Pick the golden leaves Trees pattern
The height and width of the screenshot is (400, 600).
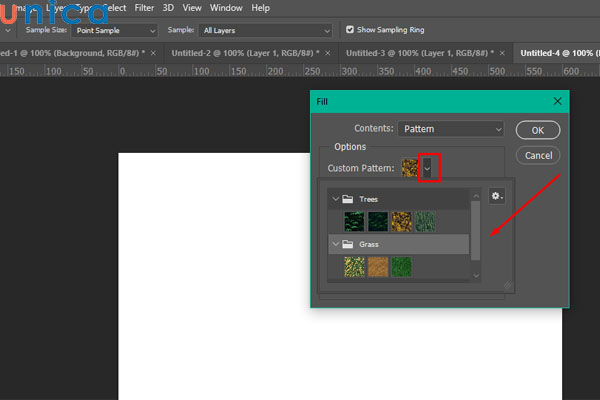point(401,221)
